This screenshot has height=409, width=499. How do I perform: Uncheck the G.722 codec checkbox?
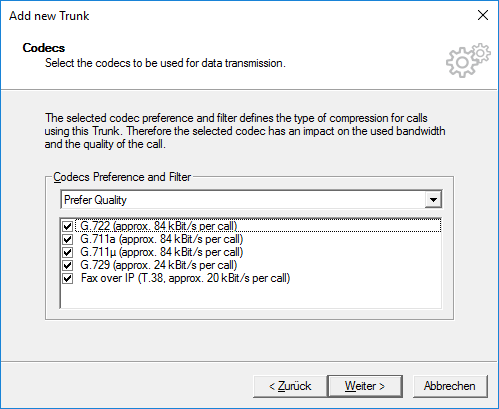pyautogui.click(x=68, y=226)
